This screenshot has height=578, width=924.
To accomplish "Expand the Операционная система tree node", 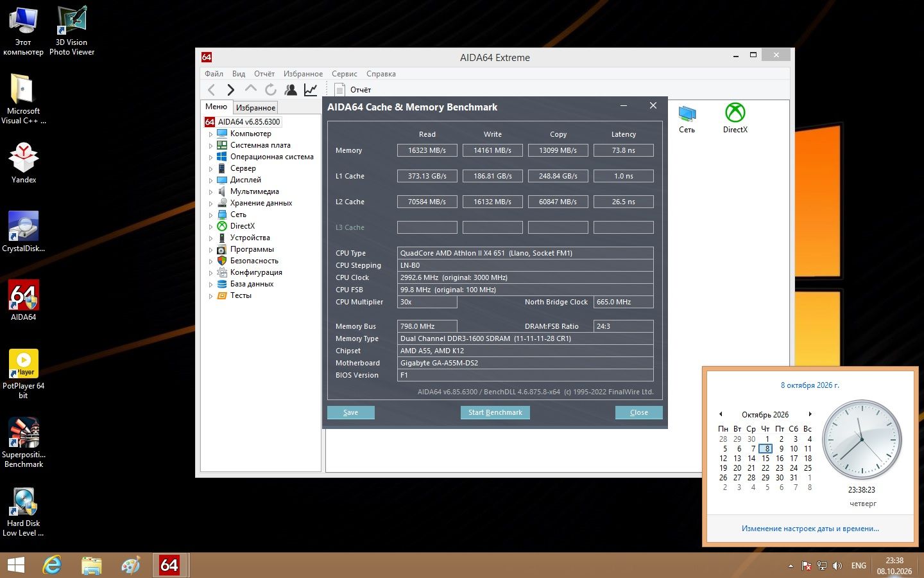I will (210, 157).
